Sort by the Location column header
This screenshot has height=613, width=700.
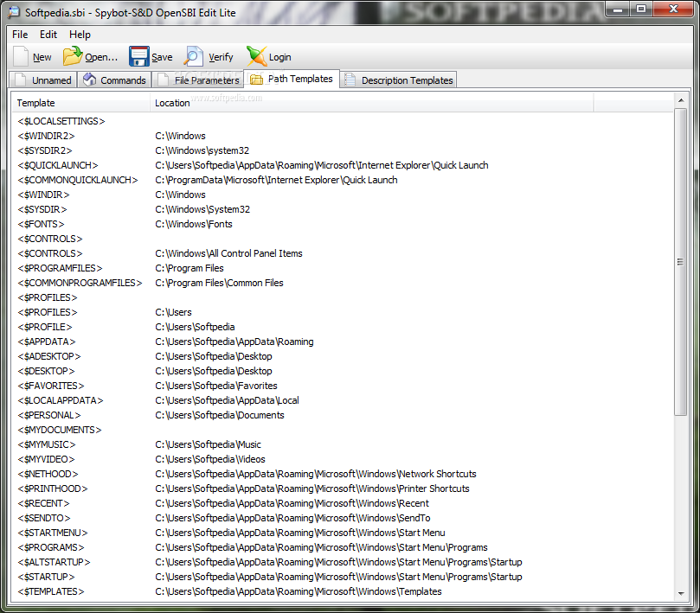coord(371,103)
